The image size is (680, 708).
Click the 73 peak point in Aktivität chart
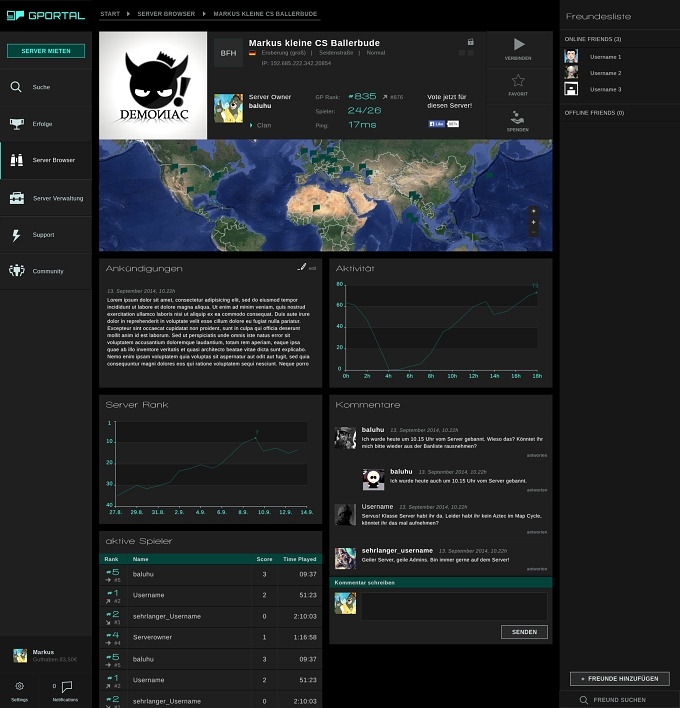tap(536, 292)
